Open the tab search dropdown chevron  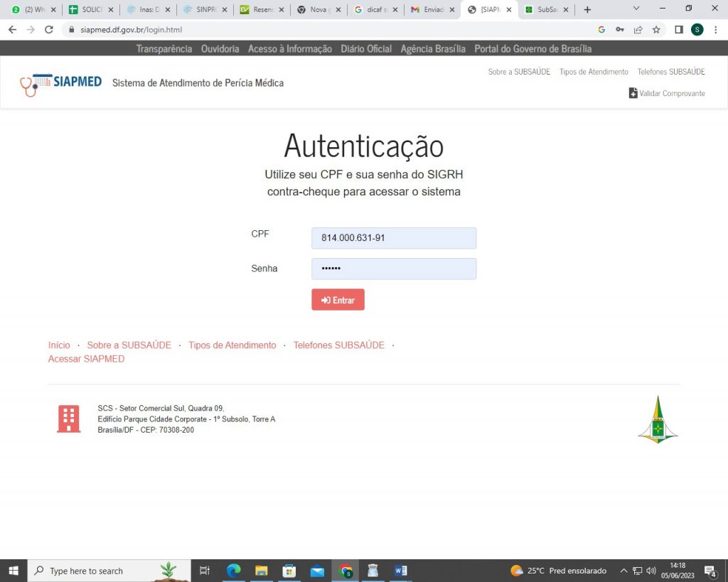coord(636,9)
